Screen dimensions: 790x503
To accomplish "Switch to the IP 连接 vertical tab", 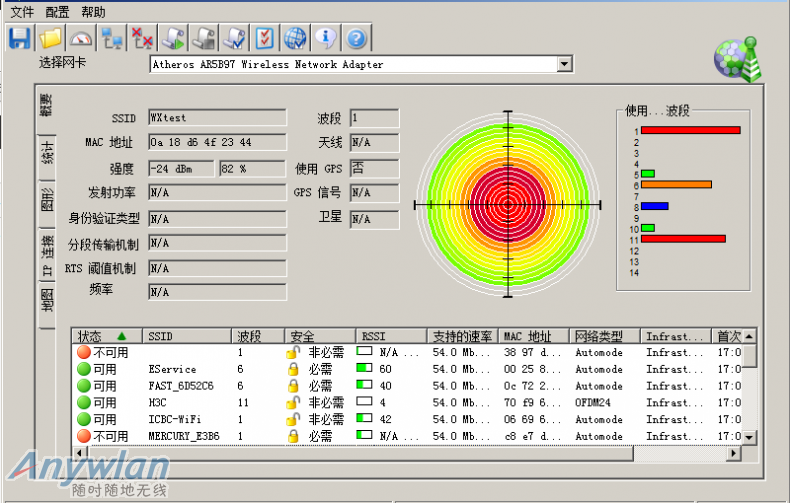I will (47, 255).
